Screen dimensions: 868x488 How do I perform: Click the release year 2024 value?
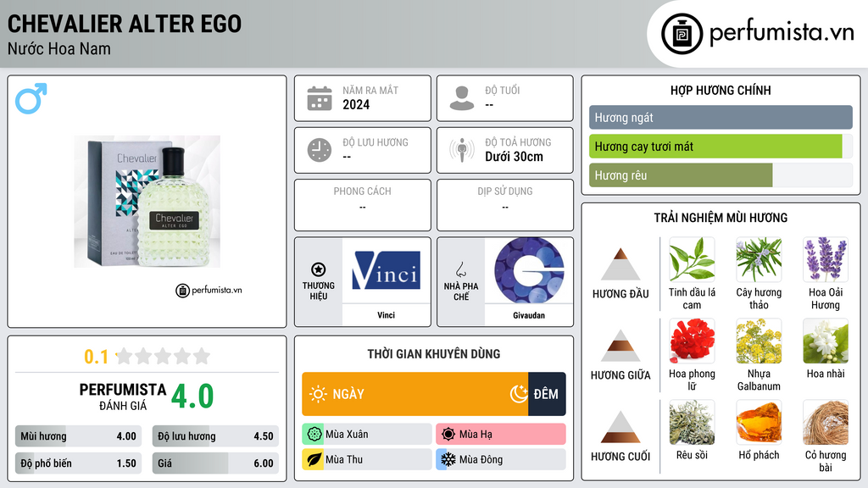pos(356,104)
